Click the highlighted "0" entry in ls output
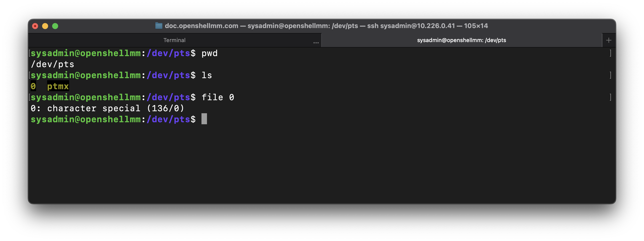 tap(33, 86)
